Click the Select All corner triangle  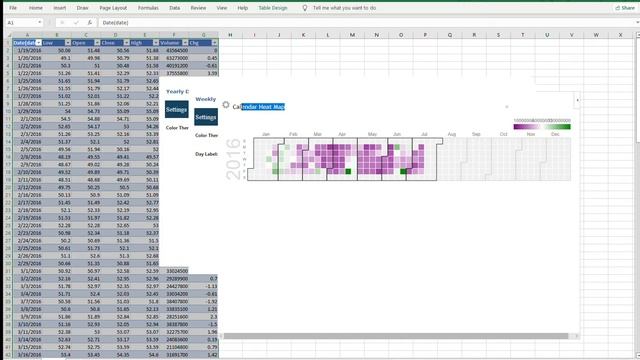(9, 35)
